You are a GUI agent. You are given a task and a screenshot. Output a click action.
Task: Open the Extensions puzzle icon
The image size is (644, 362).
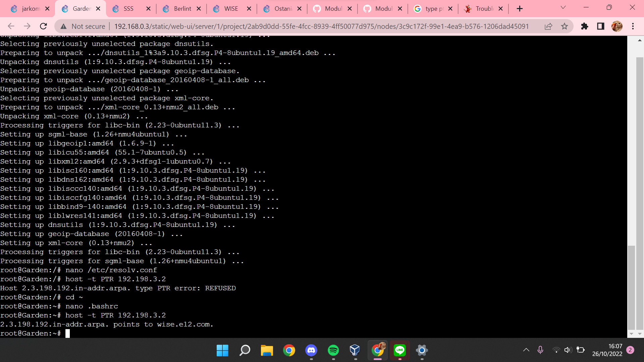[584, 26]
